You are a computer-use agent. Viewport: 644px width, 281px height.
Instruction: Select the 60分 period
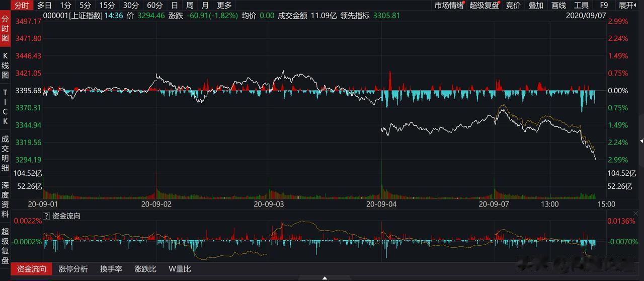[154, 6]
